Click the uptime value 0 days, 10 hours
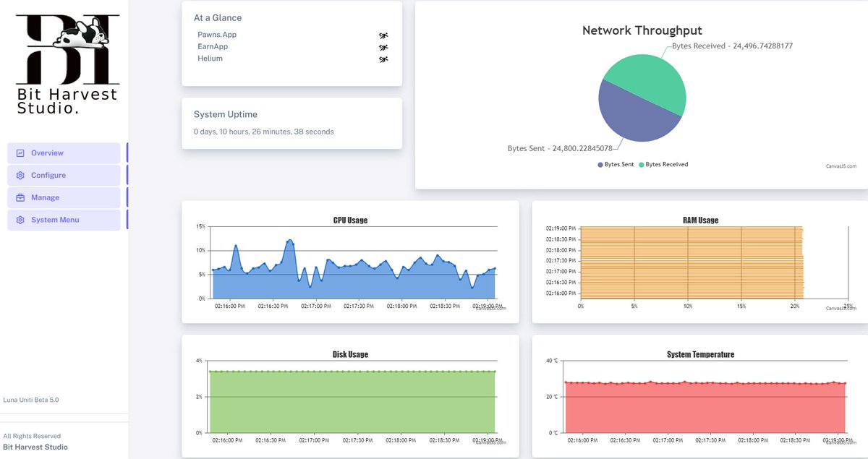868x459 pixels. [264, 132]
